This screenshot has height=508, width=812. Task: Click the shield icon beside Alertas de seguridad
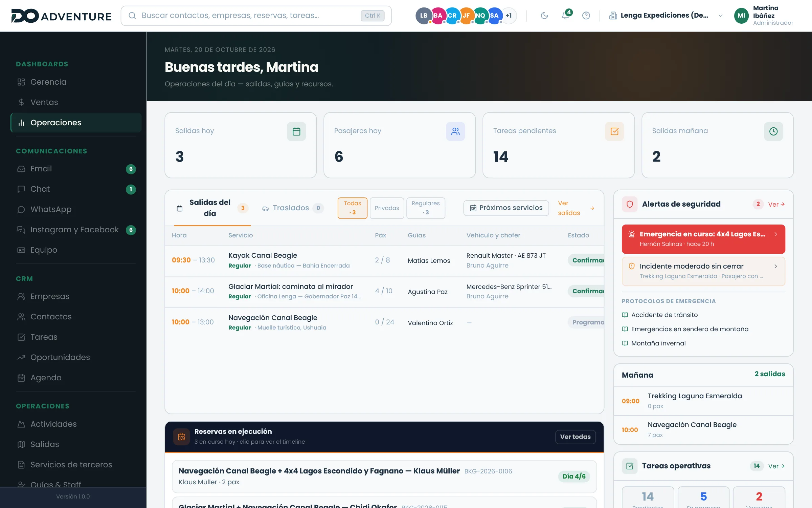point(630,204)
